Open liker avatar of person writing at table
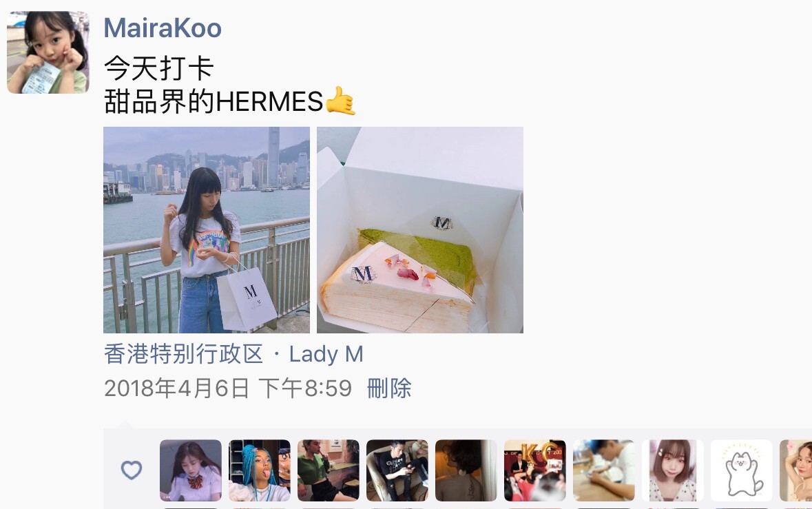The height and width of the screenshot is (509, 812). (604, 470)
